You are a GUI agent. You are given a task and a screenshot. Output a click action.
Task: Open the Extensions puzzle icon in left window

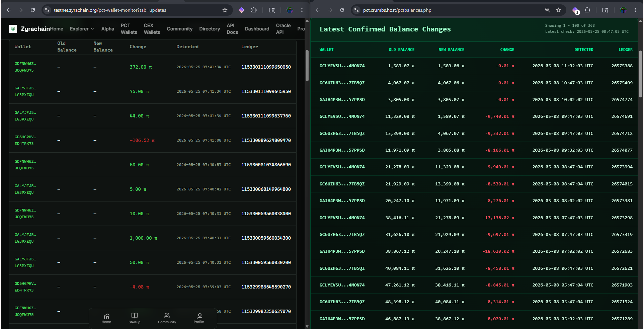(x=254, y=10)
